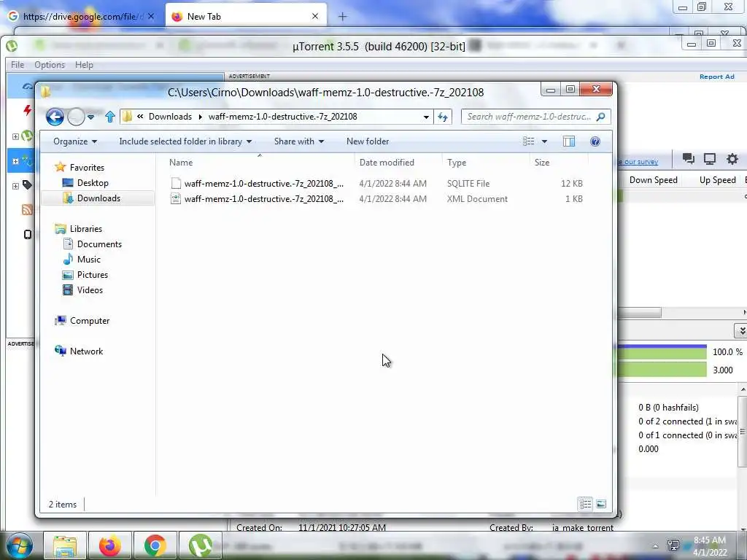Open the uTorrent survey link
This screenshot has height=560, width=747.
point(638,162)
